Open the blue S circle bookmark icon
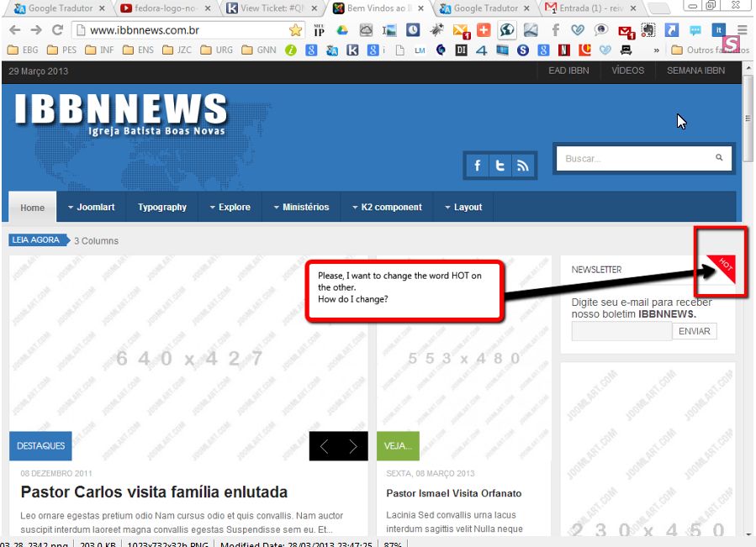The height and width of the screenshot is (547, 756). pyautogui.click(x=523, y=50)
